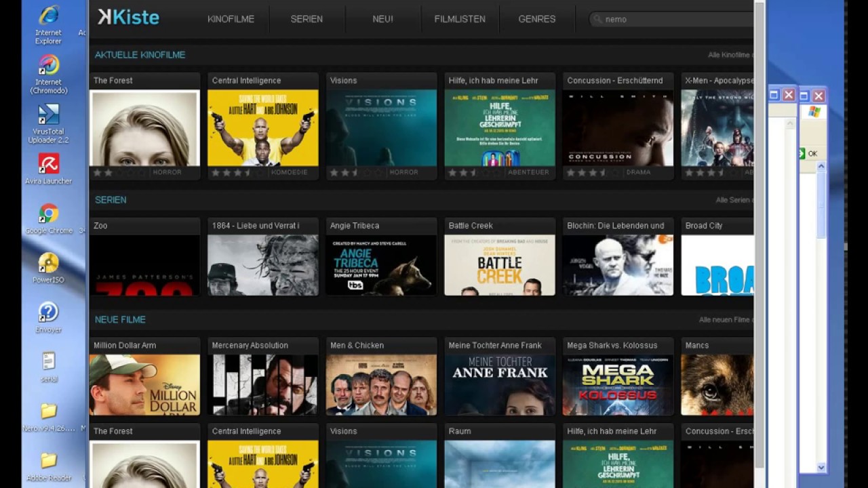
Task: Click the '1864 - Liebe und Verrat i' title
Action: [256, 226]
